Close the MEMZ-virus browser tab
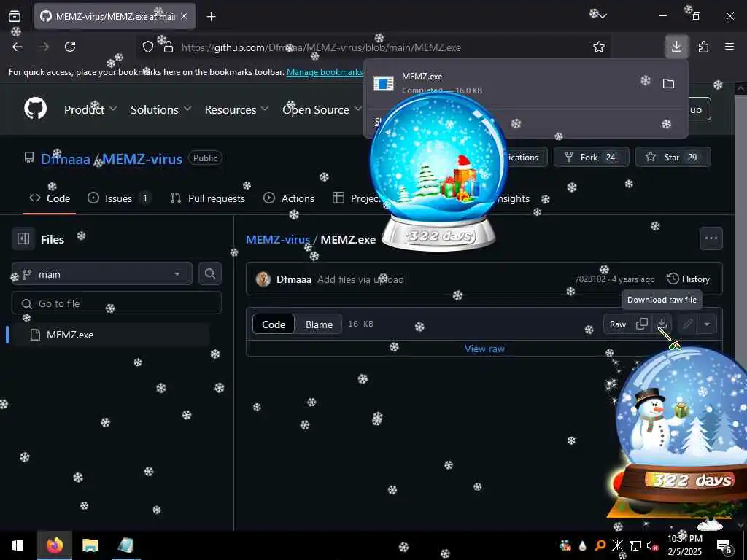747x560 pixels. click(x=184, y=17)
